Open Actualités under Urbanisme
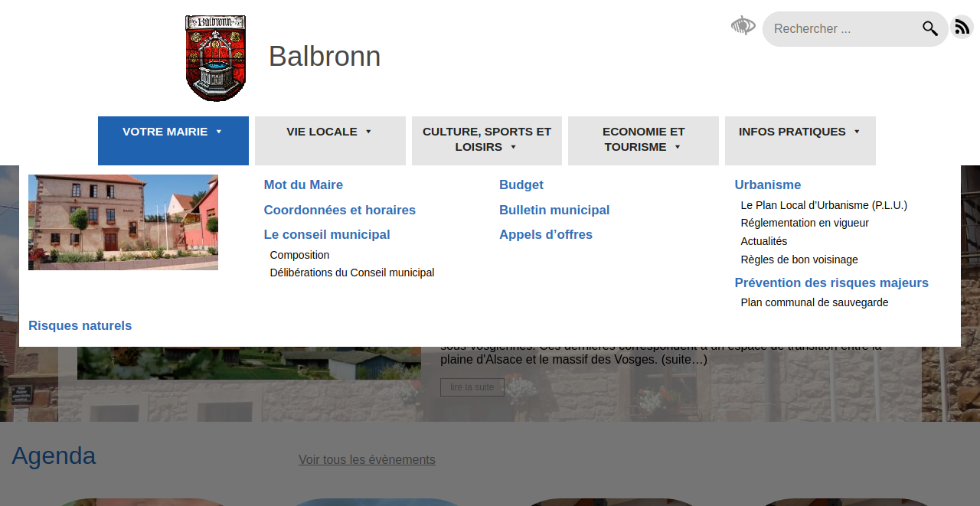 click(x=764, y=241)
